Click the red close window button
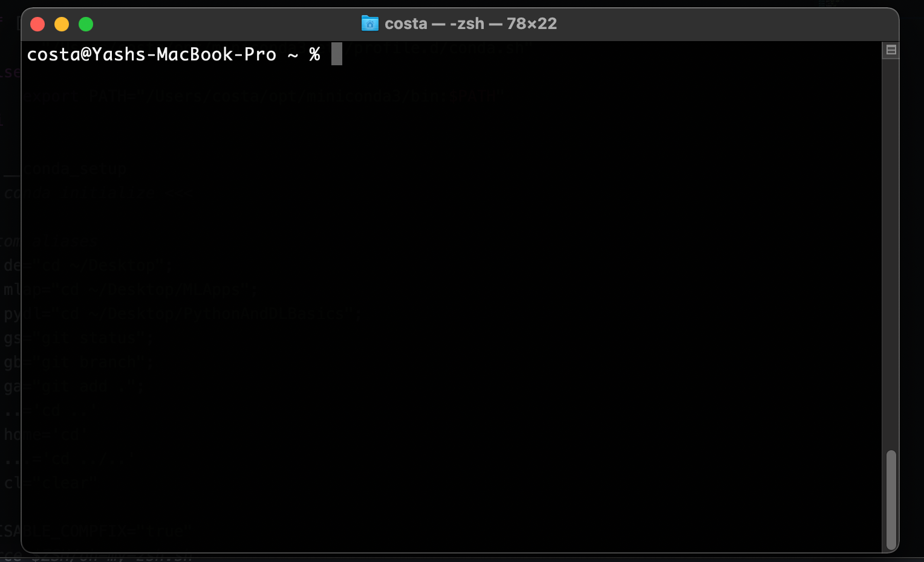This screenshot has width=924, height=562. [37, 24]
